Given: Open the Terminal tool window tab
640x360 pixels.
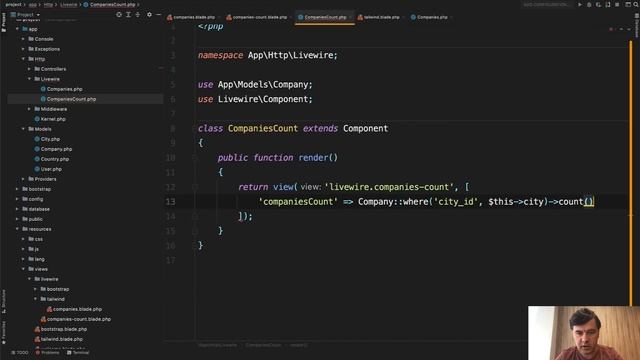Looking at the screenshot, I should tap(78, 353).
